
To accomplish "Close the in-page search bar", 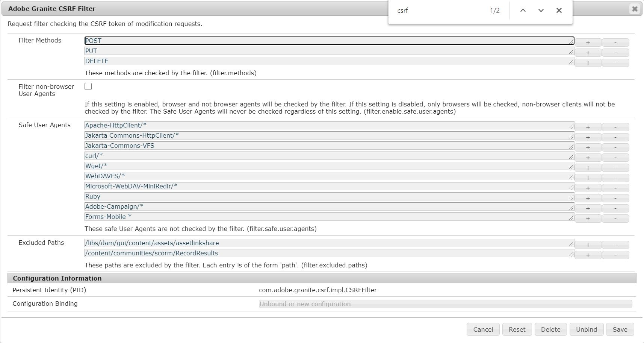I will pyautogui.click(x=559, y=11).
